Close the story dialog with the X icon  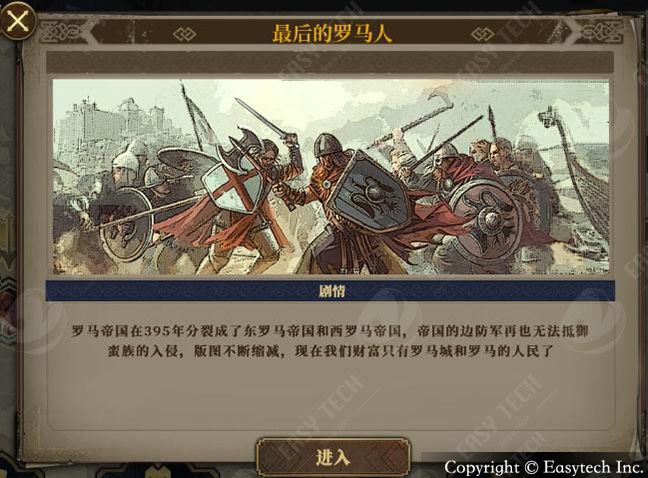click(x=17, y=20)
